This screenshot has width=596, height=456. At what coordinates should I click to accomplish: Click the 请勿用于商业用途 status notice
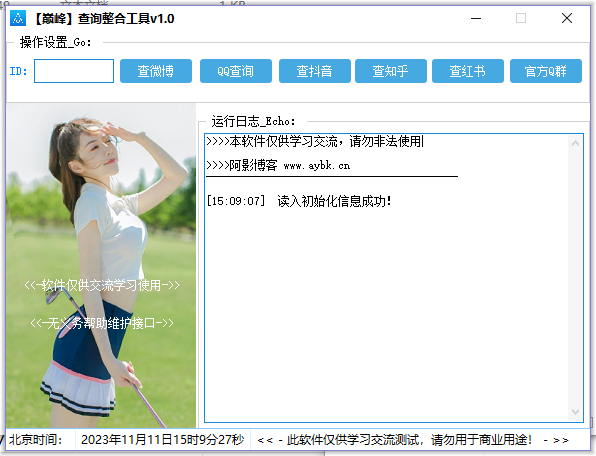(x=413, y=440)
